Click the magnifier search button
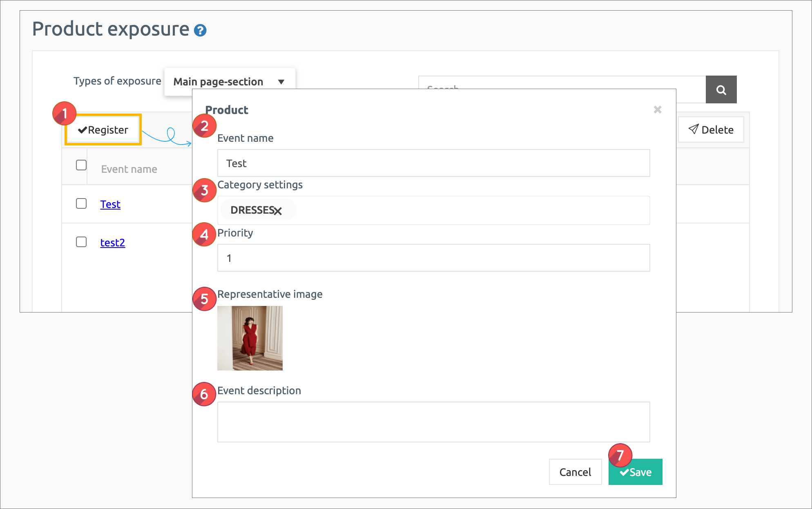812x509 pixels. pyautogui.click(x=721, y=89)
